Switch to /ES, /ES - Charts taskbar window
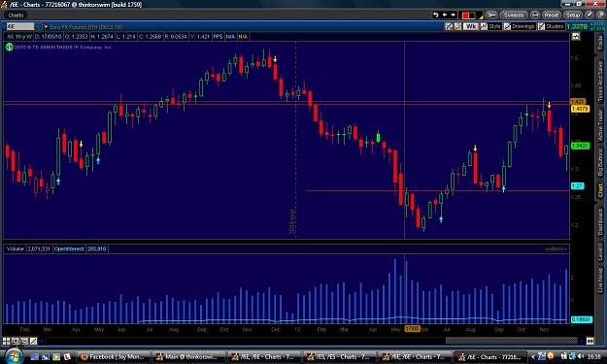The height and width of the screenshot is (364, 607). click(x=340, y=356)
